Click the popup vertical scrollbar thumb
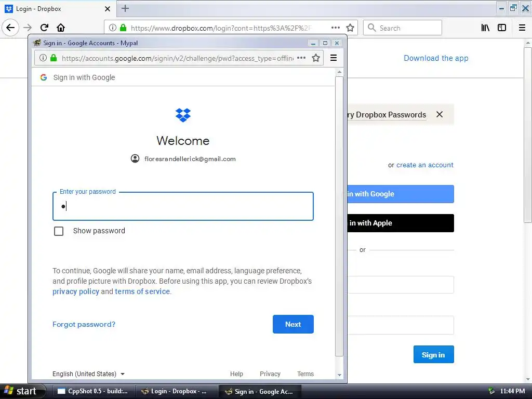The height and width of the screenshot is (399, 532). [339, 217]
